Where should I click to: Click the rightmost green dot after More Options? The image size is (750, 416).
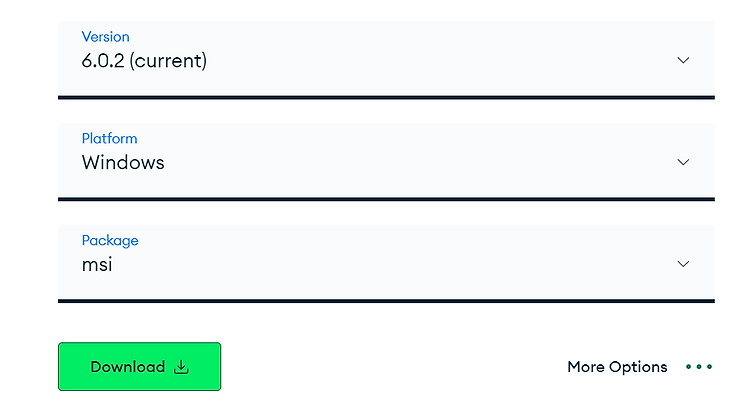[x=709, y=367]
